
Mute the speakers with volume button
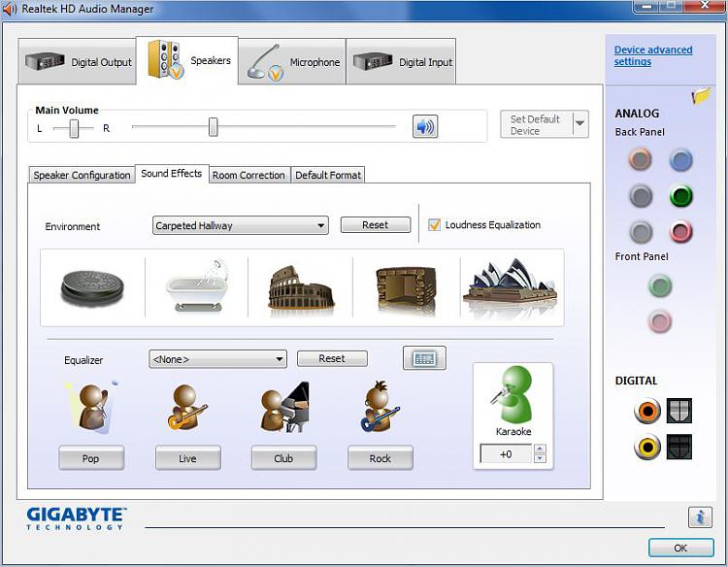(425, 126)
